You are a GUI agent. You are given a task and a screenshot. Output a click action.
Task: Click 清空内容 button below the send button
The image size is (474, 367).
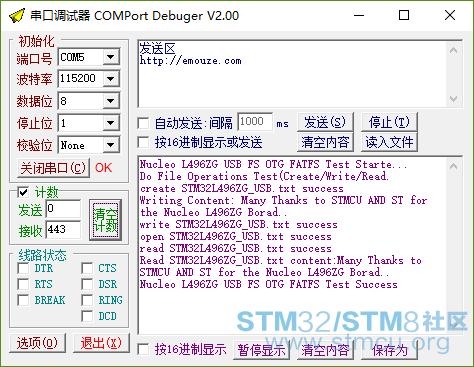325,142
